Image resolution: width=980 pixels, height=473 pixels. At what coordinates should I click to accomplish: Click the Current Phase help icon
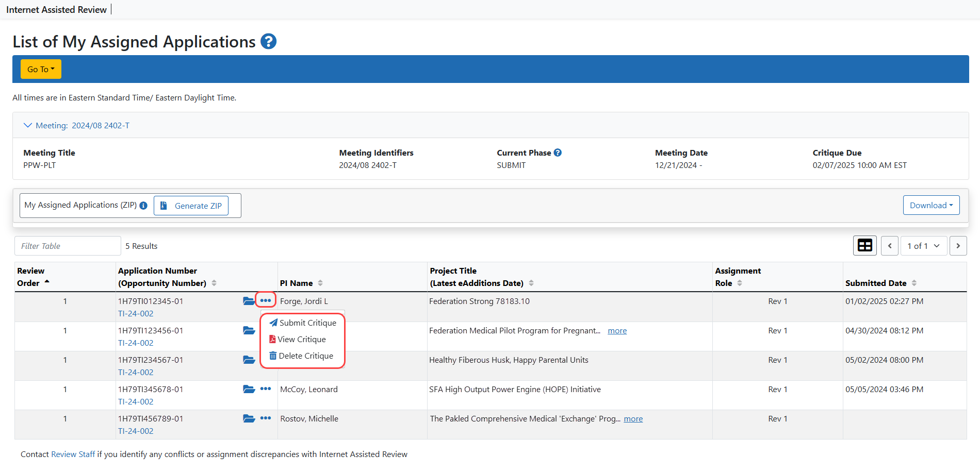click(558, 153)
